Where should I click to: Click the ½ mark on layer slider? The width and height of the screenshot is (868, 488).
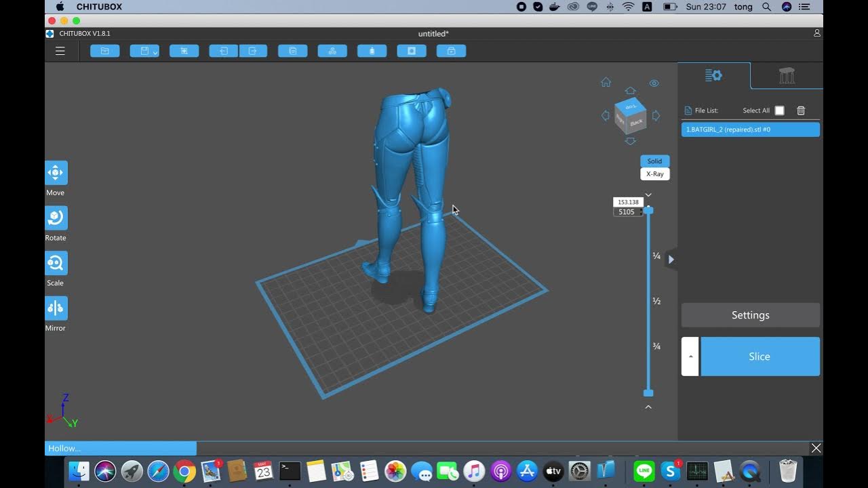pos(656,301)
